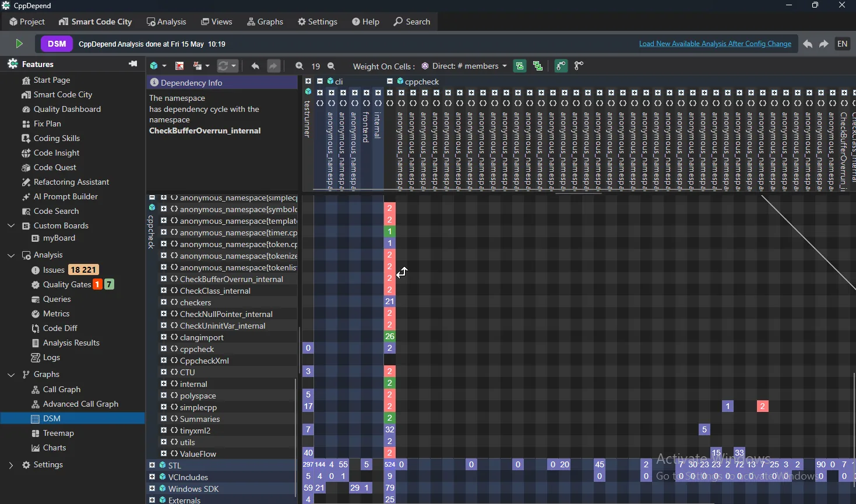This screenshot has height=504, width=856.
Task: Open the Settings menu
Action: coord(318,22)
